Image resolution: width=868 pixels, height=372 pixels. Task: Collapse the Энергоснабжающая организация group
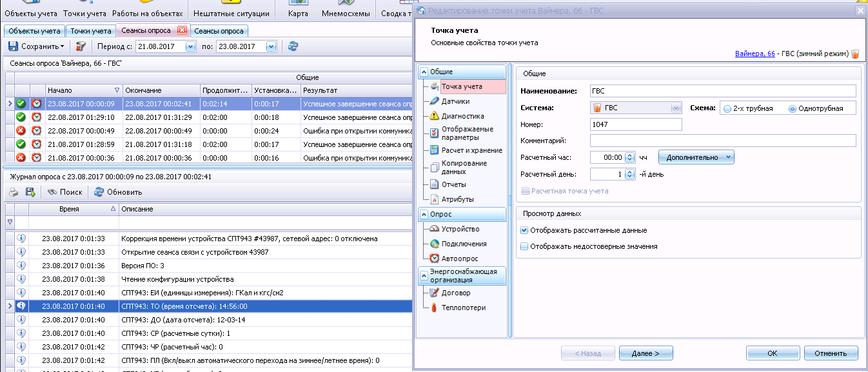tap(424, 276)
